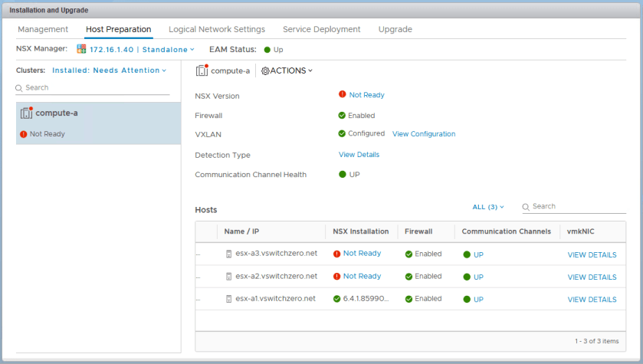The width and height of the screenshot is (643, 364).
Task: Click the search magnifier icon in Hosts
Action: pos(526,207)
